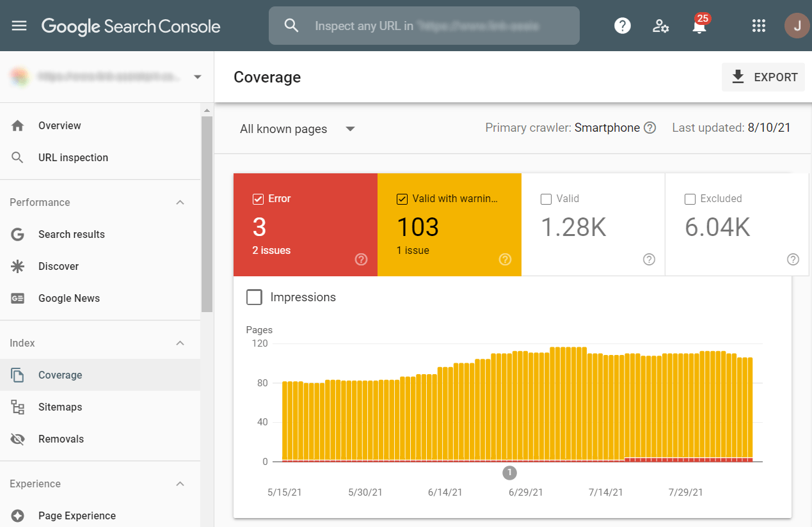
Task: Click the 7/29/21 date axis label
Action: click(686, 492)
